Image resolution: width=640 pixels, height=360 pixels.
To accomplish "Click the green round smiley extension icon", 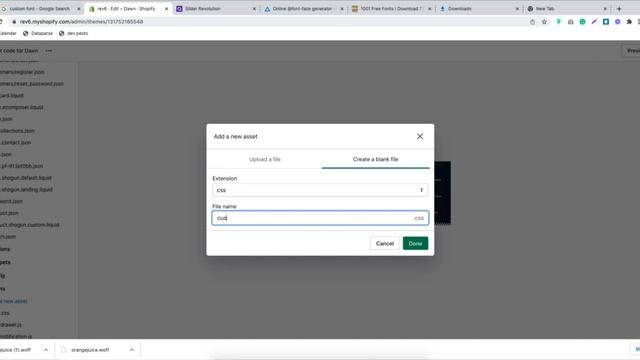I will pyautogui.click(x=582, y=22).
